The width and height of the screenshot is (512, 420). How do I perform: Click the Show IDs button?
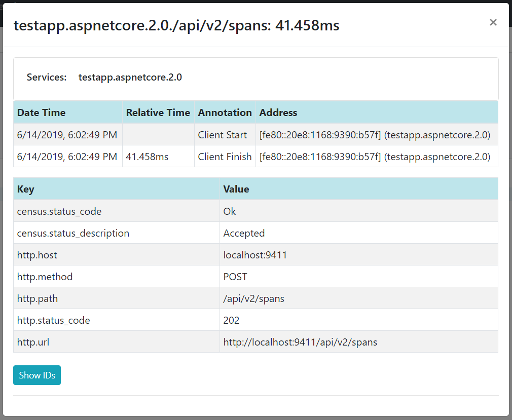[x=36, y=375]
